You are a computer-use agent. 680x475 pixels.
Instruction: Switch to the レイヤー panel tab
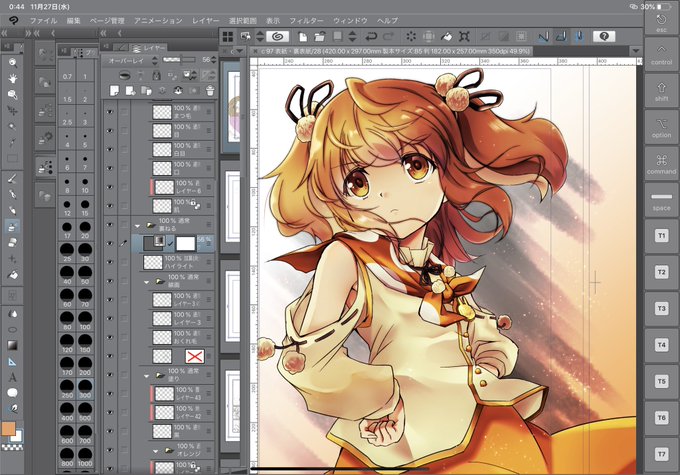coord(149,48)
